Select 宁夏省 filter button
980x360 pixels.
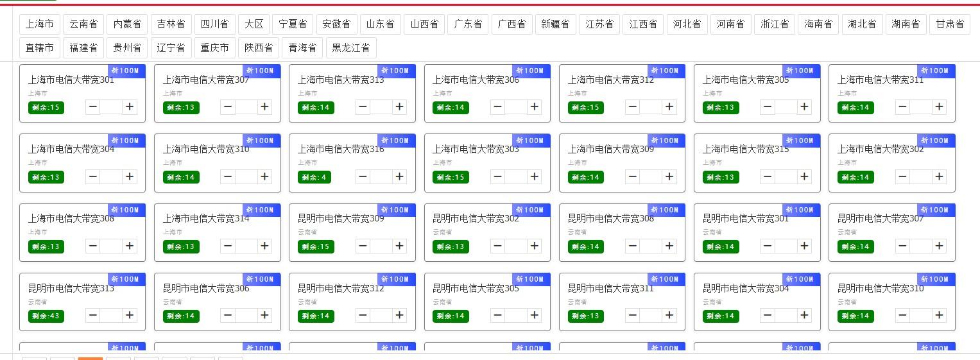(293, 24)
